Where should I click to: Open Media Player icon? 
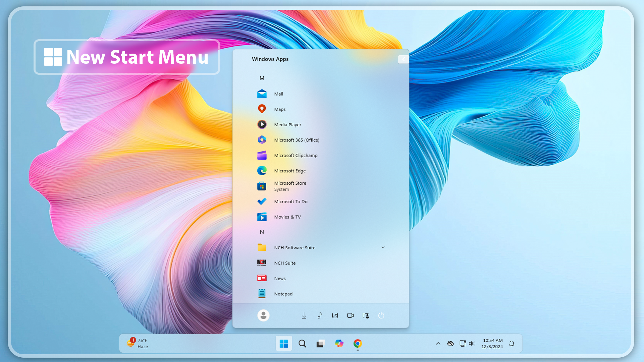pos(262,125)
